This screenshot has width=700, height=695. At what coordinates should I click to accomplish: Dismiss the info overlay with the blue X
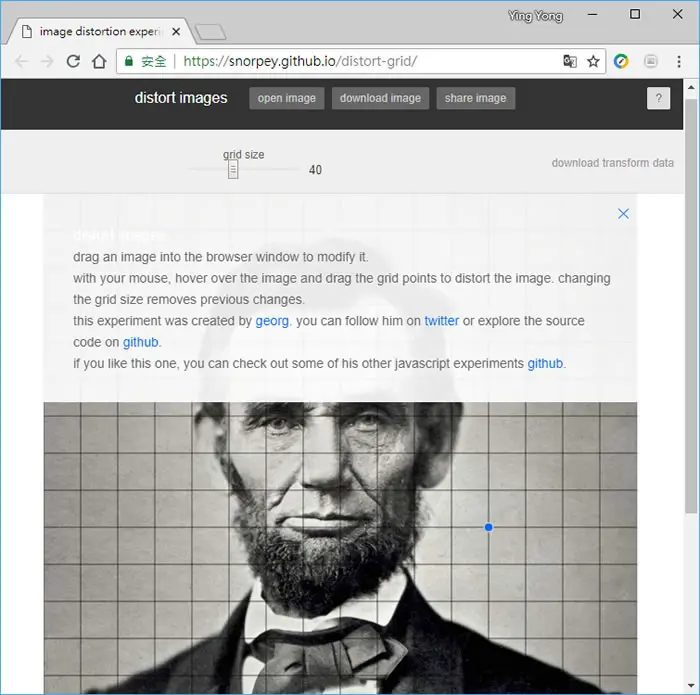click(x=623, y=214)
